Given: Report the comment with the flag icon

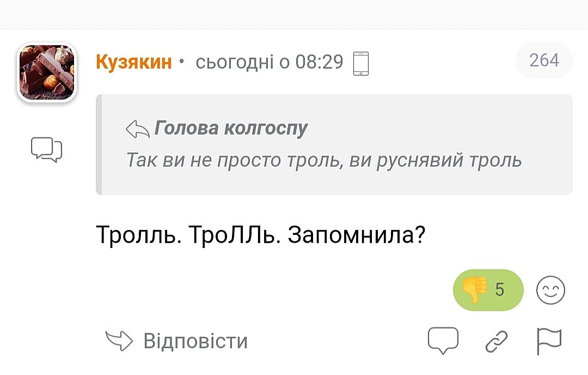Looking at the screenshot, I should pos(549,341).
